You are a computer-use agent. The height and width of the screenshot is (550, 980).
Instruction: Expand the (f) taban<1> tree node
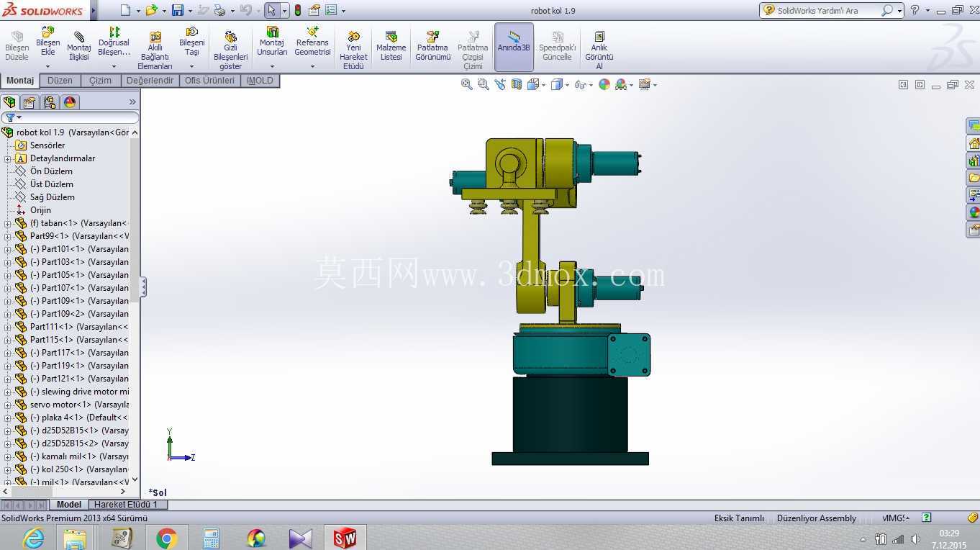coord(8,223)
